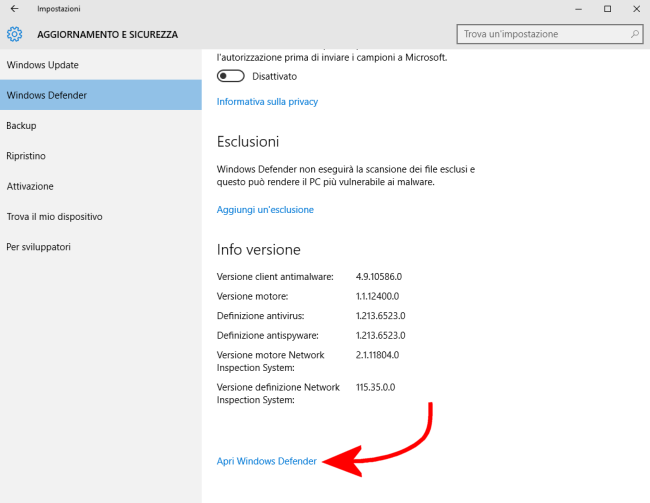The image size is (650, 503).
Task: Click antimalware client version 4.9.10586.0
Action: [379, 277]
